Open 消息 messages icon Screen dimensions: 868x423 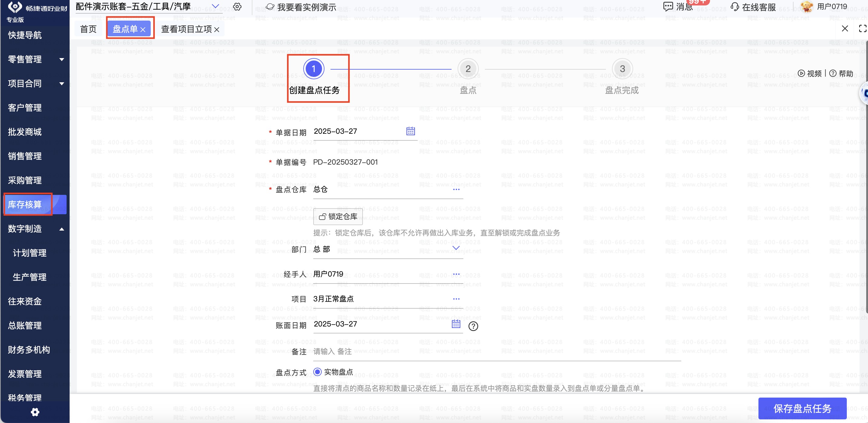tap(668, 7)
